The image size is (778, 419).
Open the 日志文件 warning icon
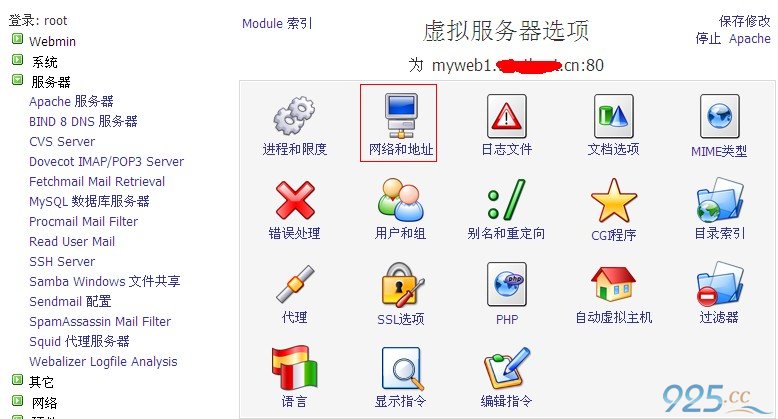(x=507, y=116)
